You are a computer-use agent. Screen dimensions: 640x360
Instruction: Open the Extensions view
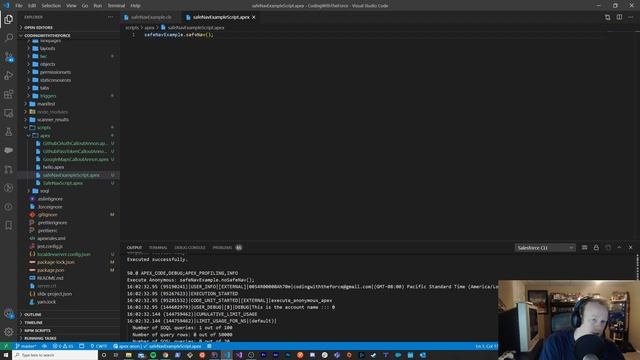tap(9, 94)
